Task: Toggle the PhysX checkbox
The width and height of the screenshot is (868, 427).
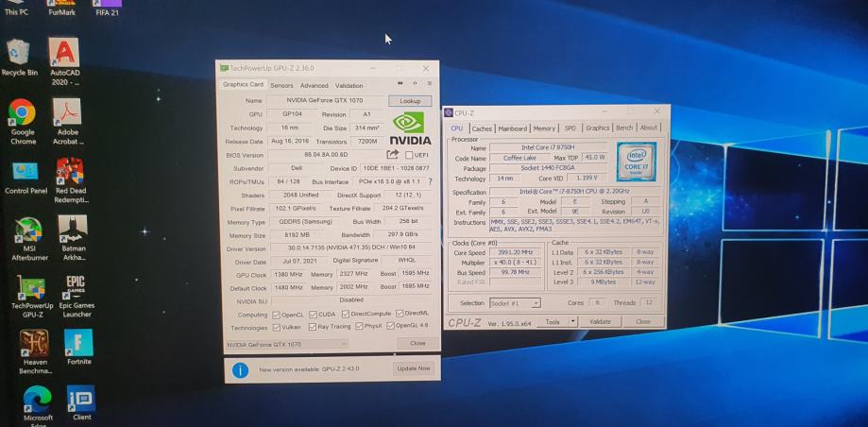Action: point(359,326)
